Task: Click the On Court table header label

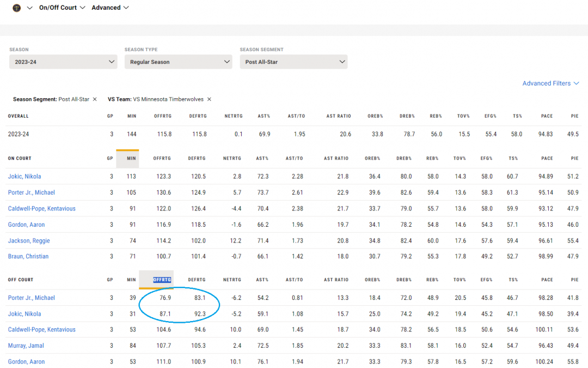Action: [20, 159]
